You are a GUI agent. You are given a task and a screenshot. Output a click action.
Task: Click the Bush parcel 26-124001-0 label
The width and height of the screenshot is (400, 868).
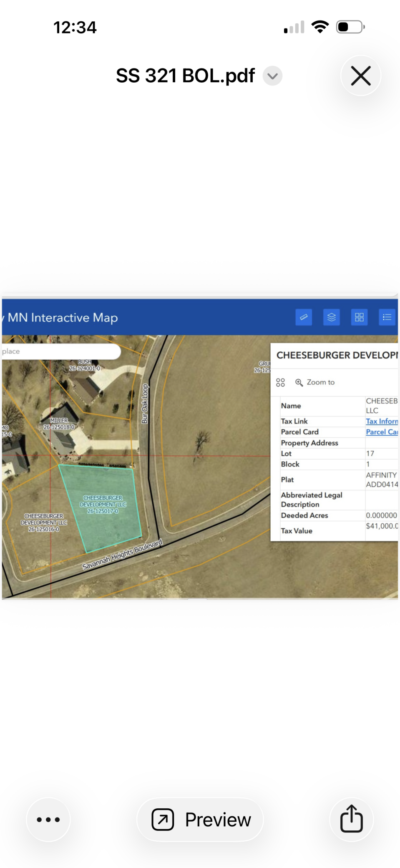tap(84, 365)
